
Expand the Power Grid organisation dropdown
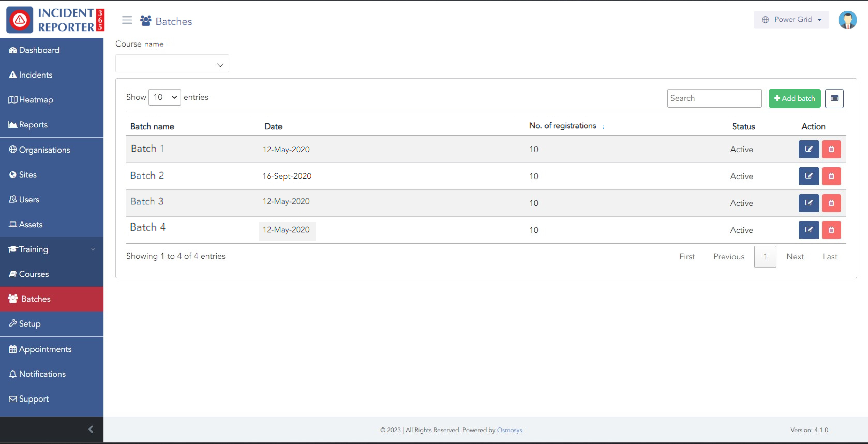(791, 20)
